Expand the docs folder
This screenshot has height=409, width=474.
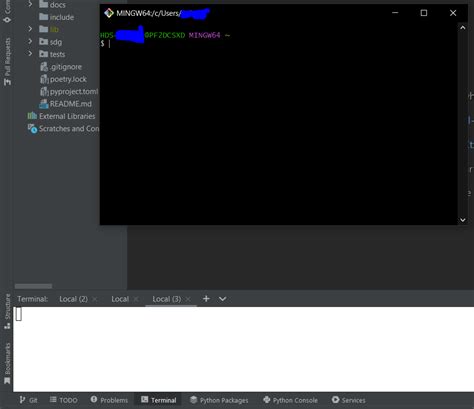(30, 4)
